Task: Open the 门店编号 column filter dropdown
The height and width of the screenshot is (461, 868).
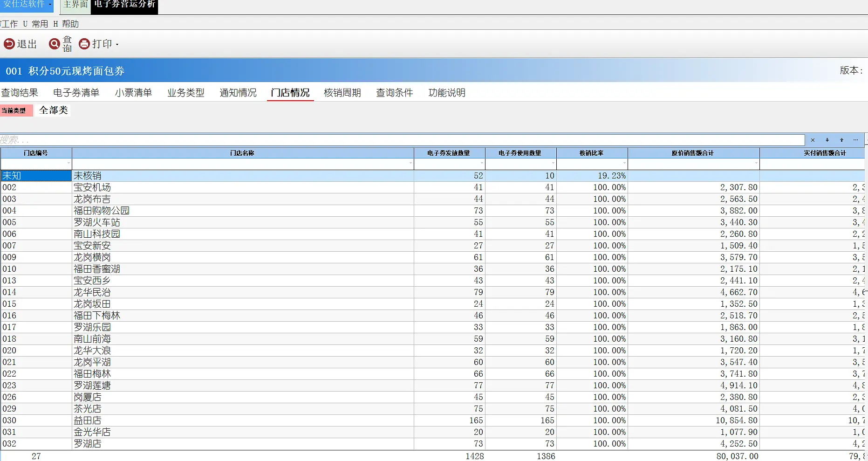Action: click(x=69, y=163)
